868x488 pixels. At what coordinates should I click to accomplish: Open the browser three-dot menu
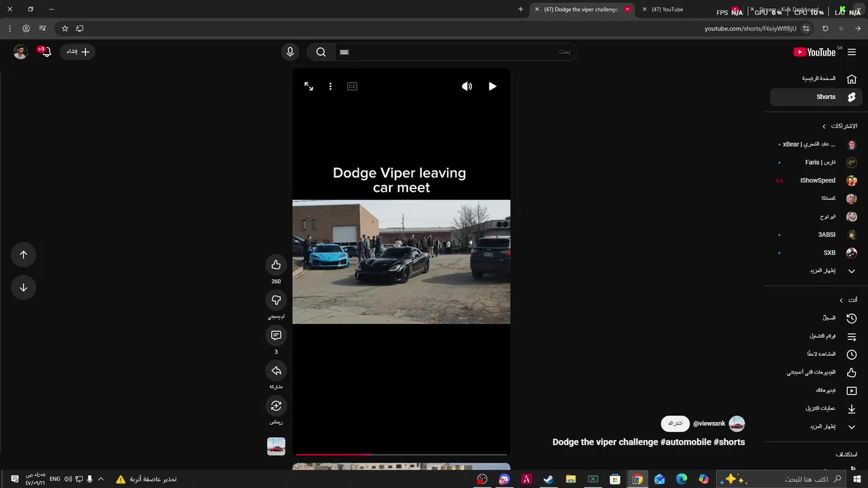tap(9, 28)
